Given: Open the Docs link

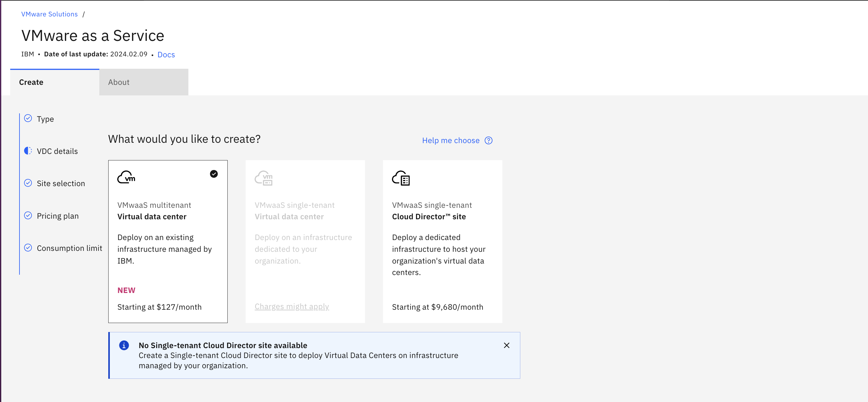Looking at the screenshot, I should pyautogui.click(x=166, y=55).
